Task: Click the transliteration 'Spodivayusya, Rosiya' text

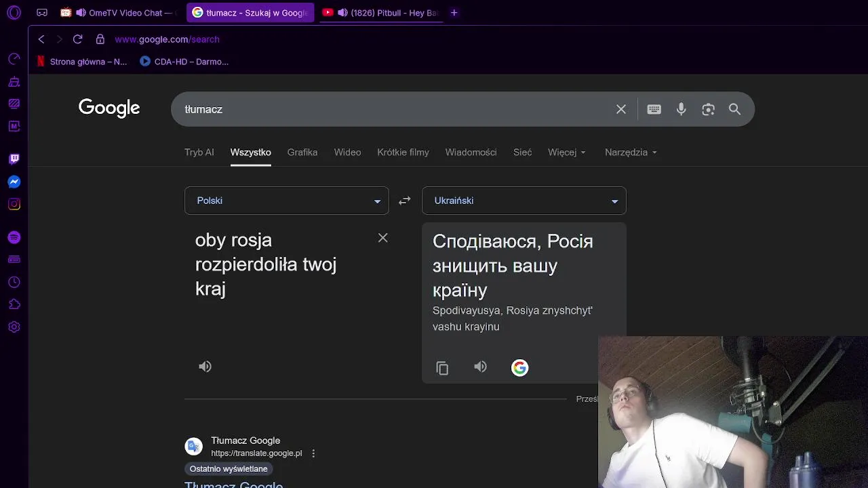Action: click(513, 319)
